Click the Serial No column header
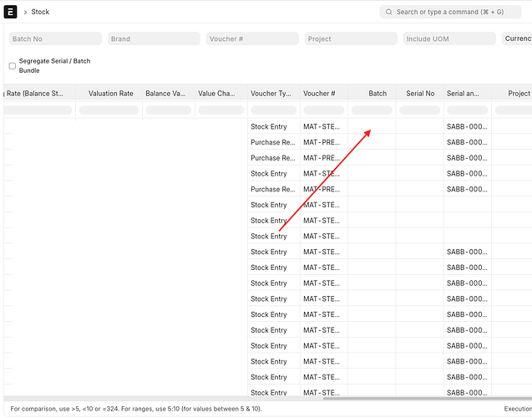Screen dimensions: 532x418 (420, 94)
